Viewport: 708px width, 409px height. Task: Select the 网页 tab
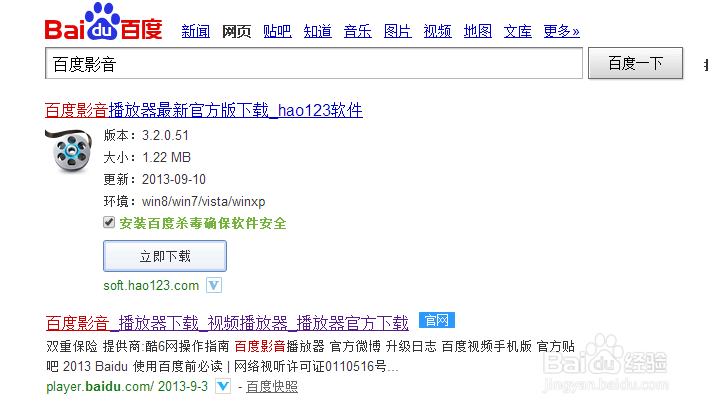click(x=237, y=31)
